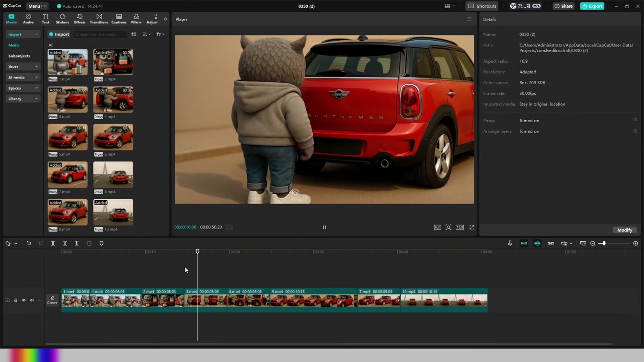This screenshot has width=644, height=362.
Task: Click the Proxy info icon in Details
Action: pyautogui.click(x=635, y=120)
